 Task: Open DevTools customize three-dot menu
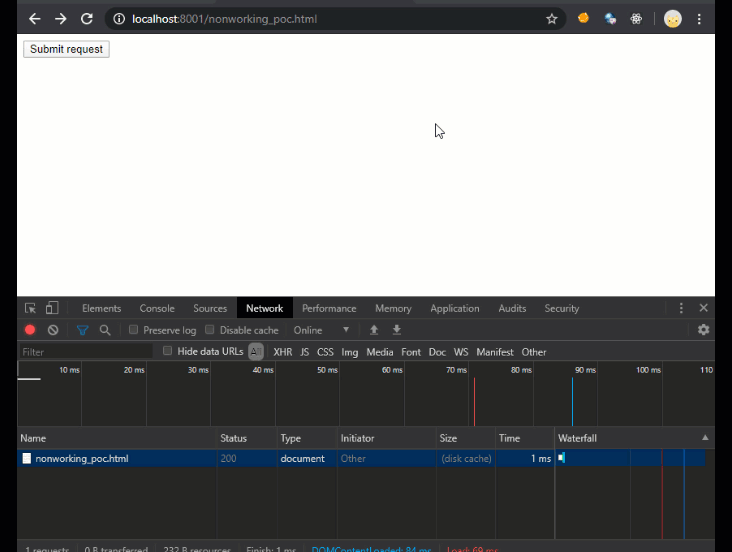(681, 308)
